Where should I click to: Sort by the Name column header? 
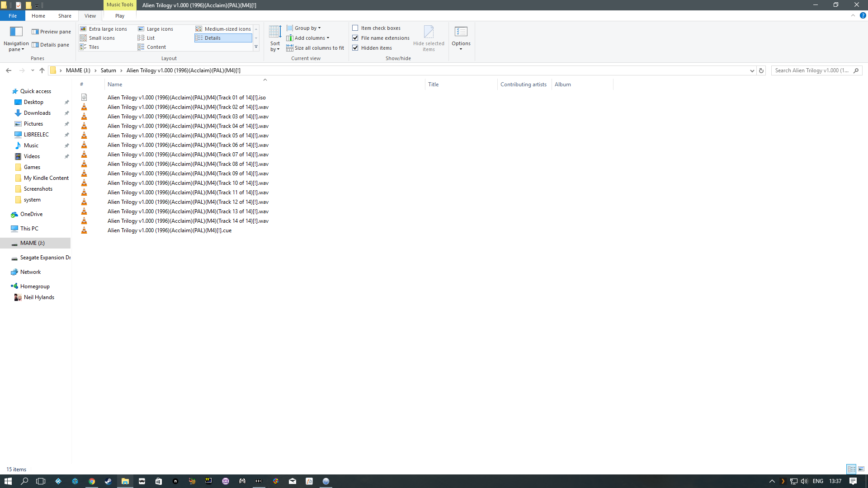tap(265, 84)
